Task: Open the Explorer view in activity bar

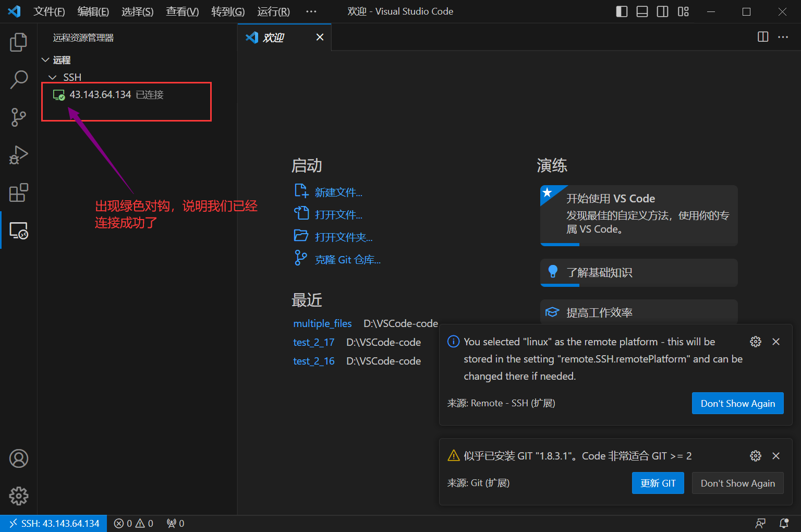Action: pyautogui.click(x=19, y=42)
